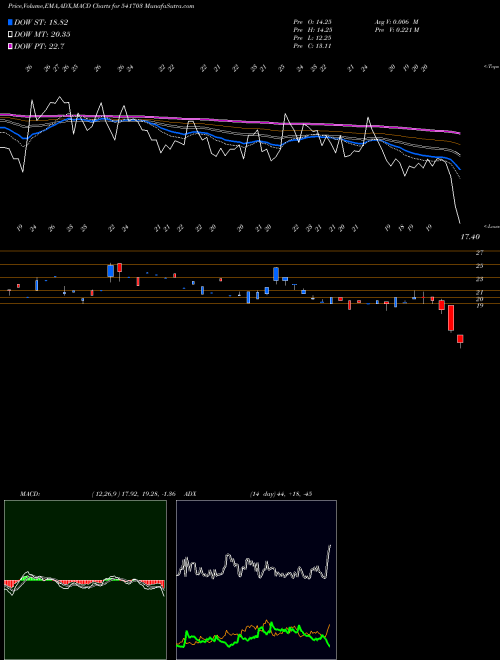Select the 'DOW ST: 18.82' legend text
Viewport: 500px width, 660px height.
tap(41, 22)
